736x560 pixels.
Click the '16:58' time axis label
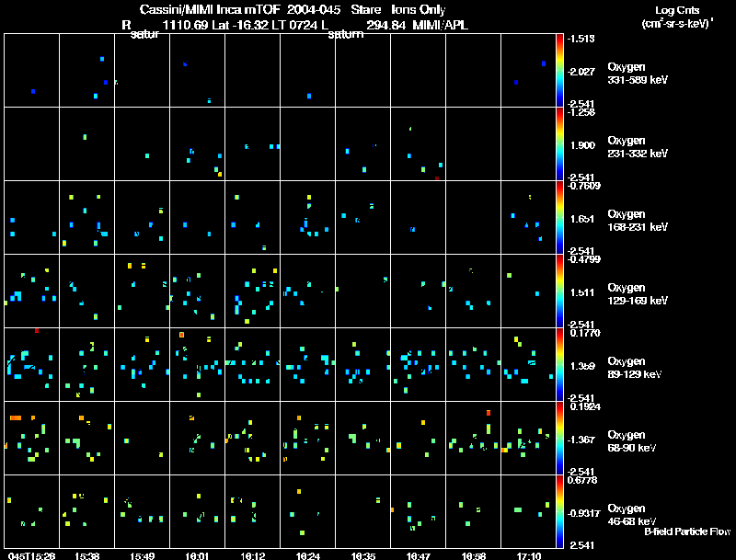click(x=473, y=555)
